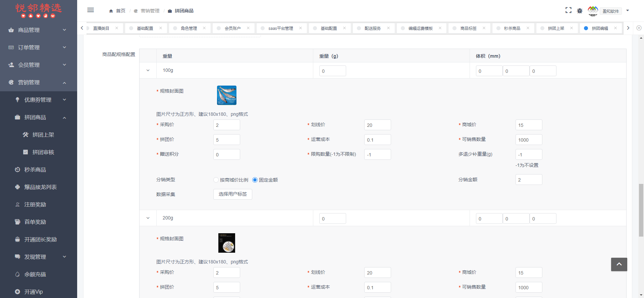Image resolution: width=644 pixels, height=298 pixels.
Task: Close the 拼团编辑 tab
Action: tap(615, 28)
